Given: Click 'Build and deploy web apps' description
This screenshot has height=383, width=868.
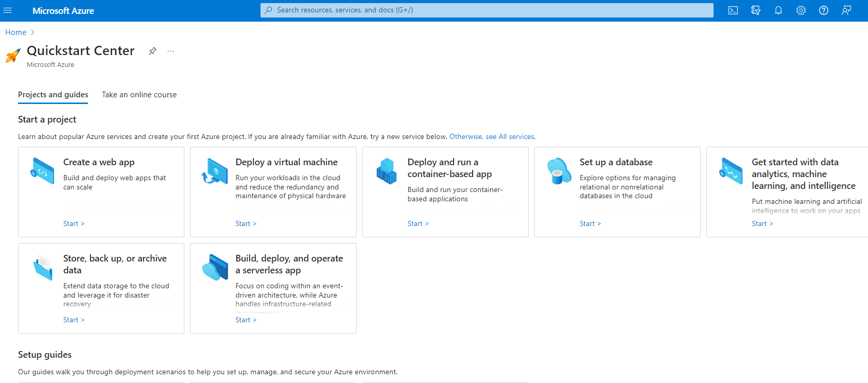Looking at the screenshot, I should 115,183.
